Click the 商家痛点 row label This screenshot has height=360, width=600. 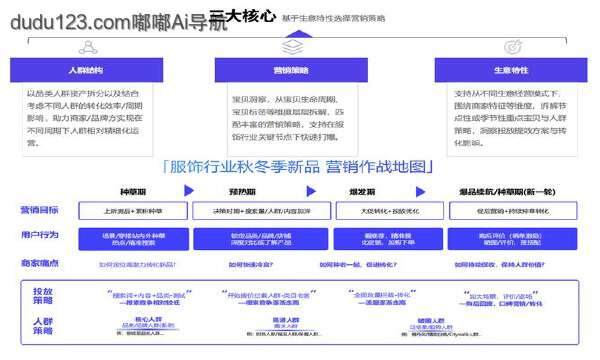point(39,263)
